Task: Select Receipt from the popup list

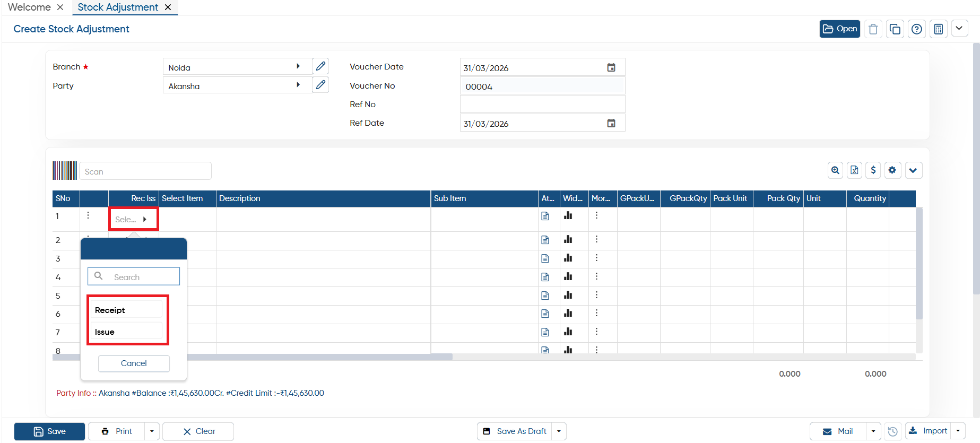Action: (x=126, y=310)
